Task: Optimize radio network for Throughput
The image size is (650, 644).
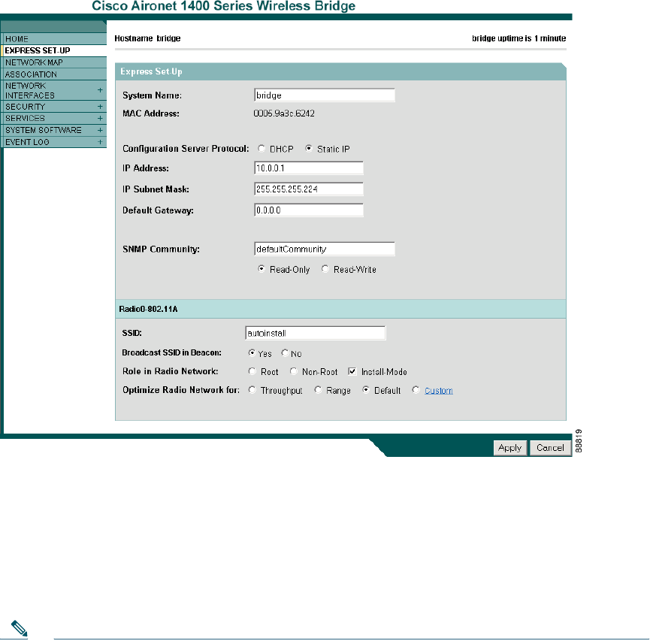Action: point(252,390)
